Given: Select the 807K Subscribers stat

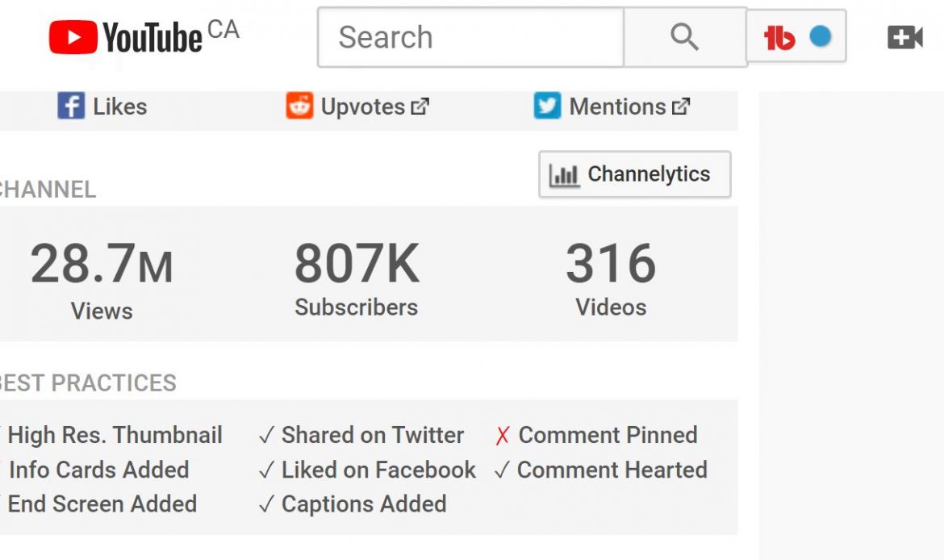Looking at the screenshot, I should coord(357,278).
